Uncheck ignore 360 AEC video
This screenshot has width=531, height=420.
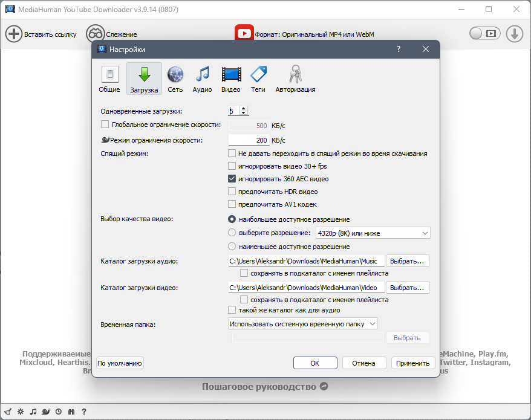(232, 179)
